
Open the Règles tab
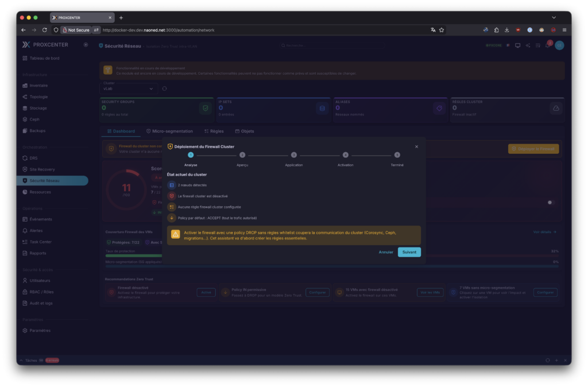click(214, 131)
